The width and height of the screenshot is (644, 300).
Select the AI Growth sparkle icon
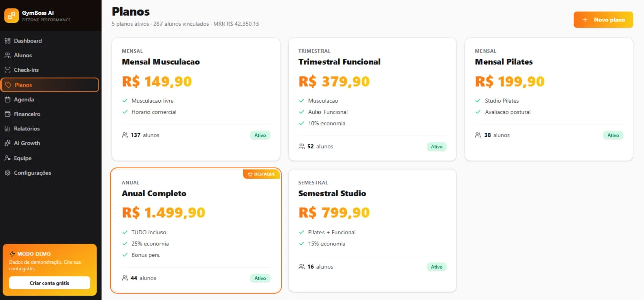(x=7, y=143)
